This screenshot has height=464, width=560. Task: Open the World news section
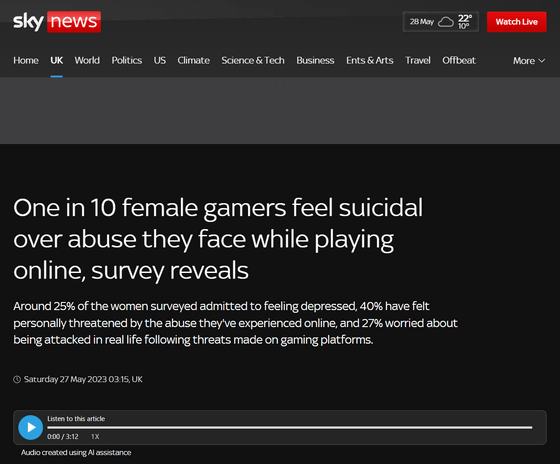(87, 60)
